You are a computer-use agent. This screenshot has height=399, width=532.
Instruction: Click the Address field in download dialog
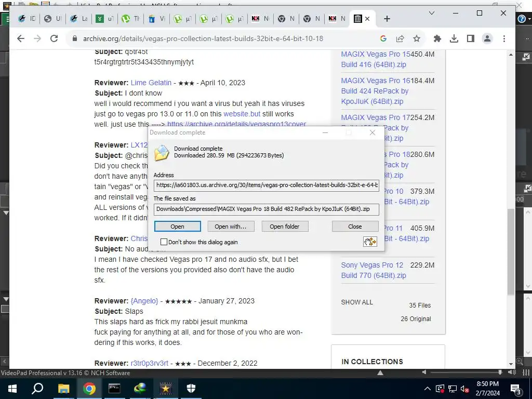click(267, 185)
